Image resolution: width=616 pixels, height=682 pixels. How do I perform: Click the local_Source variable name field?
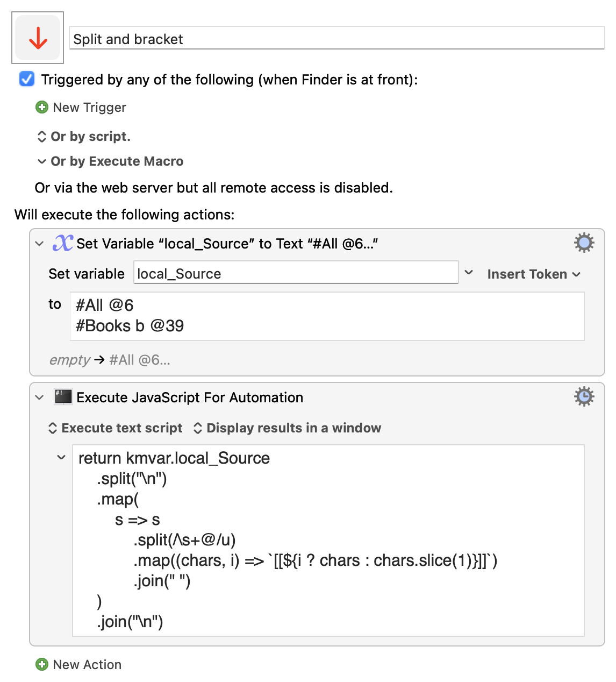296,274
